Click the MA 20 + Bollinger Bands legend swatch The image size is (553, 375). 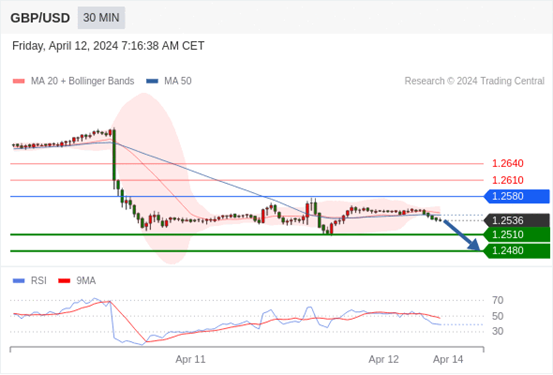click(19, 81)
